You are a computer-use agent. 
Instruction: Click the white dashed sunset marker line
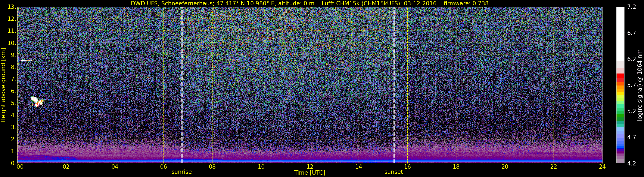point(394,85)
